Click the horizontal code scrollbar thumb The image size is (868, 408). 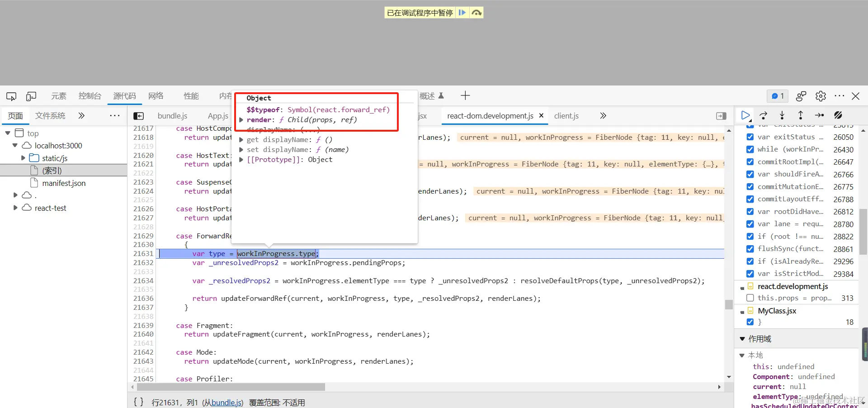pos(231,387)
